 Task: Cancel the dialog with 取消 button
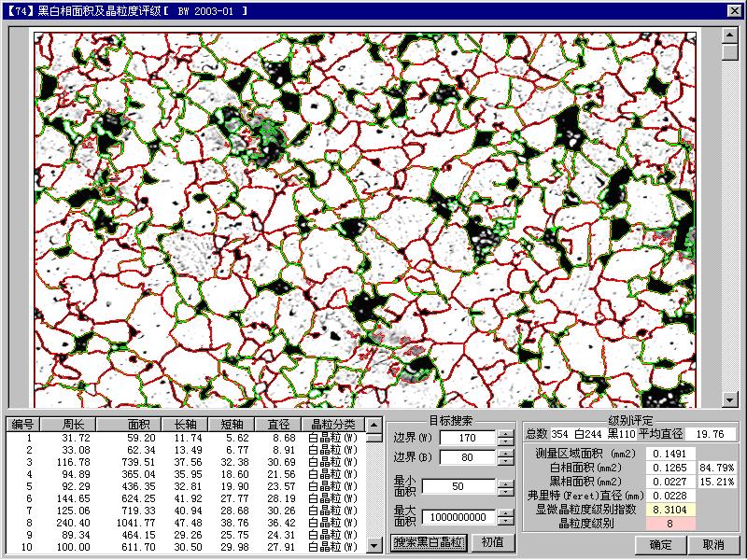(712, 544)
